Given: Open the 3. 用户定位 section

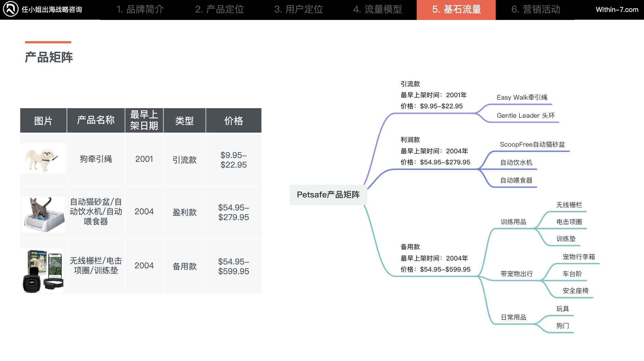Looking at the screenshot, I should click(299, 10).
